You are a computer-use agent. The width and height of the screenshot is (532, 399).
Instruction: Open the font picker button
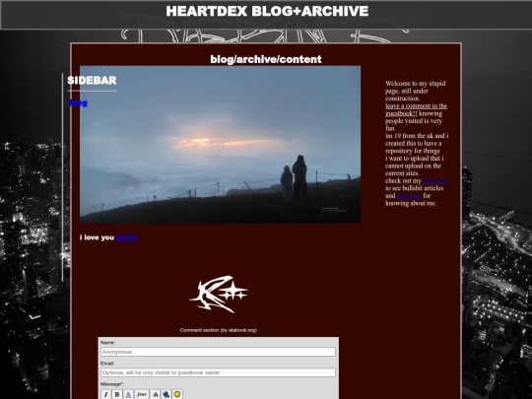click(142, 394)
